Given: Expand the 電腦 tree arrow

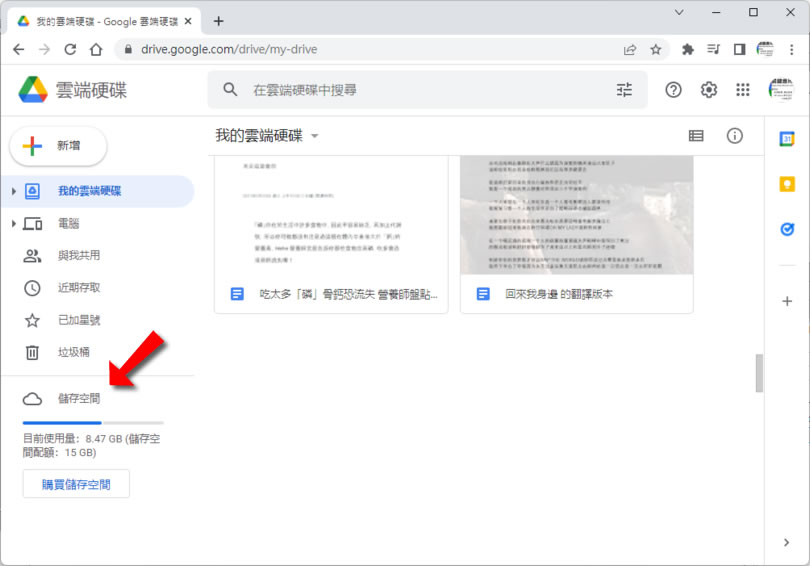Looking at the screenshot, I should [13, 224].
